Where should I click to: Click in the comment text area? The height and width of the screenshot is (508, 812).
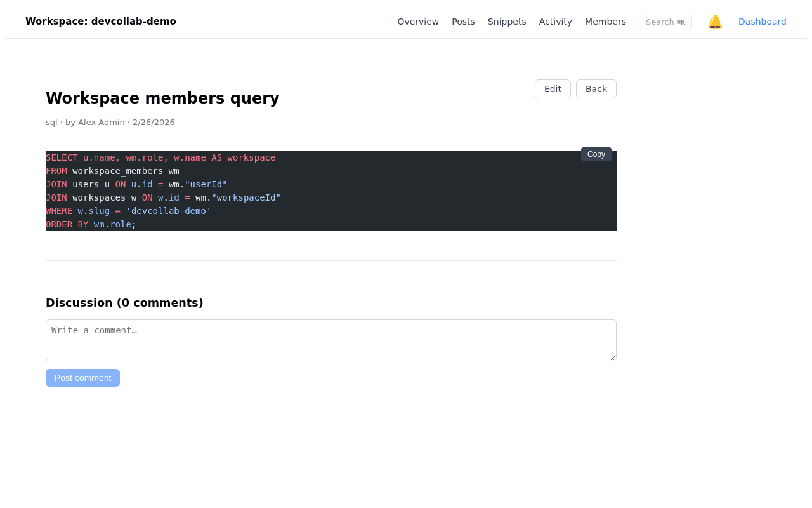point(331,340)
